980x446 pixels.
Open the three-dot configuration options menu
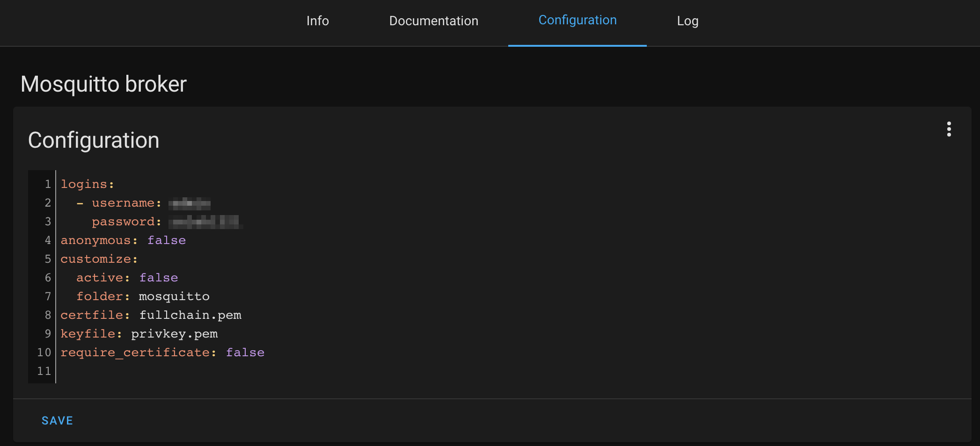(949, 129)
